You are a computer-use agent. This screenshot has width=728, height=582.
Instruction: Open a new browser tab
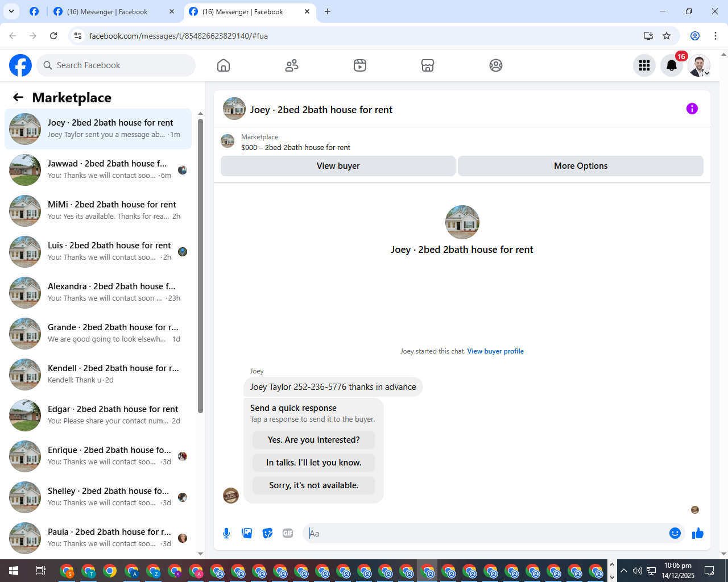click(328, 11)
